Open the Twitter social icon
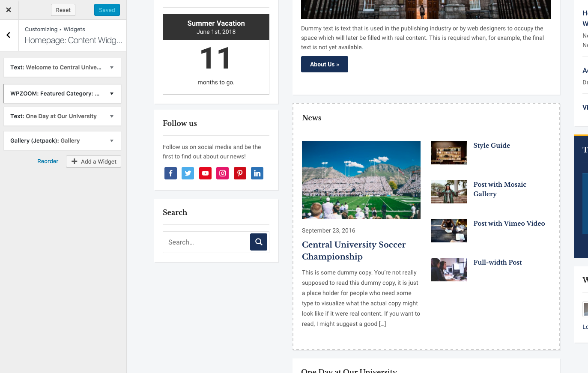The image size is (588, 373). click(x=188, y=173)
